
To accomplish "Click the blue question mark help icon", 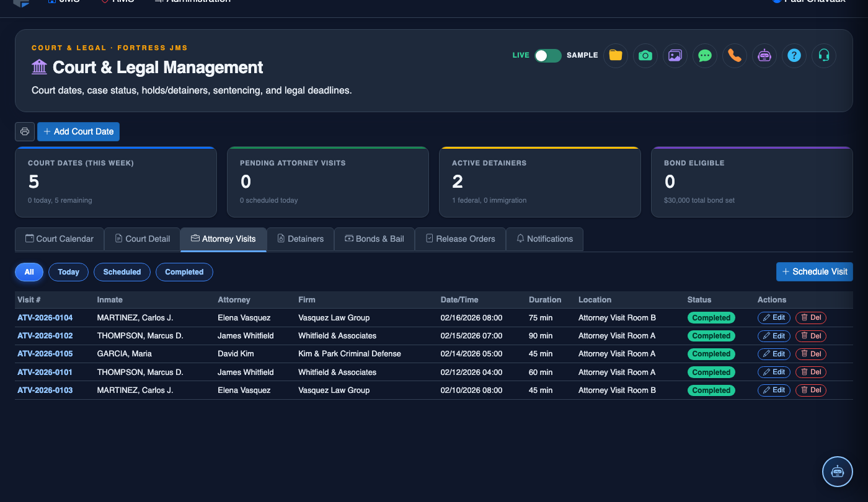I will (794, 55).
